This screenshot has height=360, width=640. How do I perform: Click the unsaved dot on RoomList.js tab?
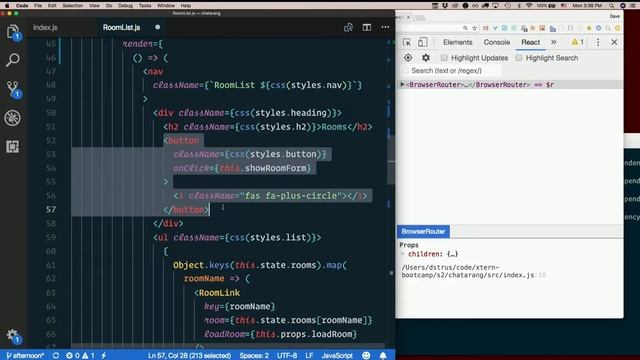pos(158,27)
